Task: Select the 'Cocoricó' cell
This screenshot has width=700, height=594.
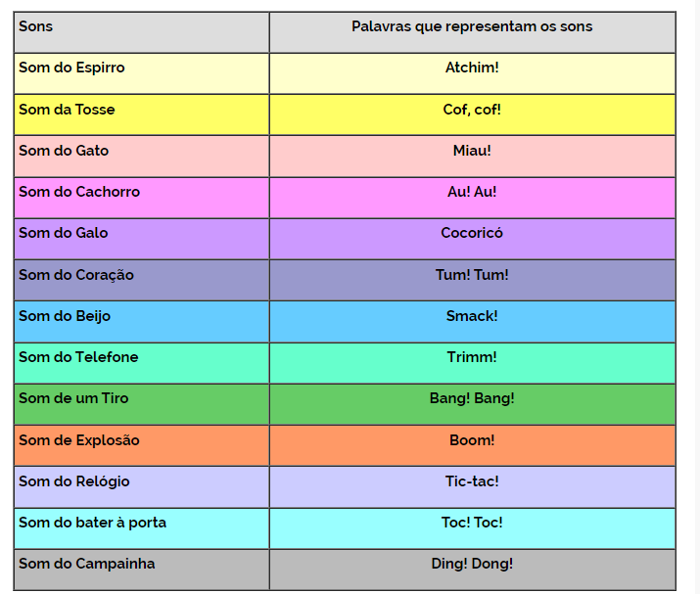Action: point(472,239)
